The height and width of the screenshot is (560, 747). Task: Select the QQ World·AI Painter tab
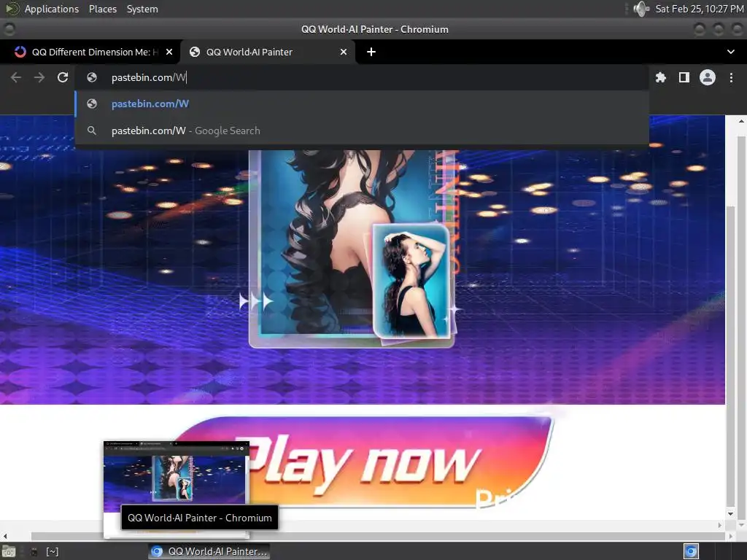pos(267,52)
